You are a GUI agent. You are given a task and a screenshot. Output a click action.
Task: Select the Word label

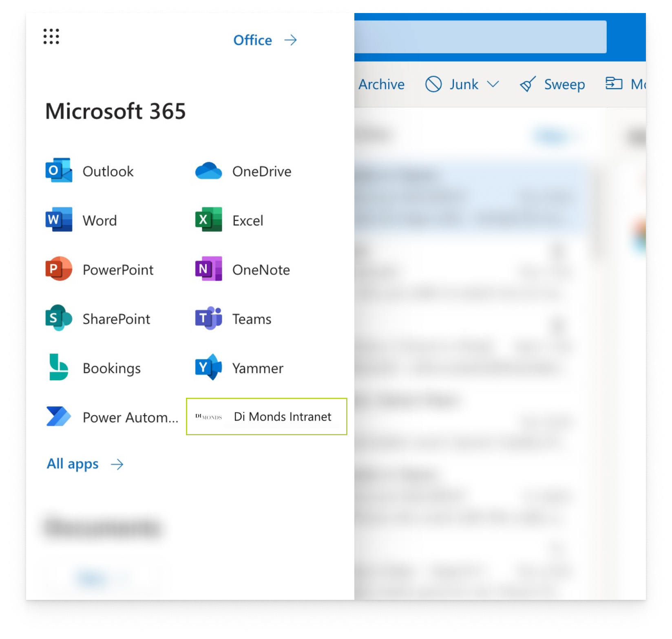(x=99, y=220)
